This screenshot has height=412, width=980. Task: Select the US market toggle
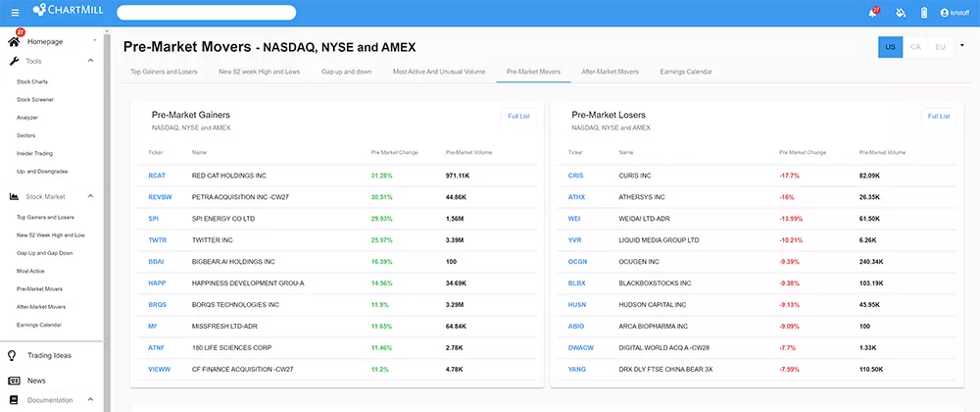pos(890,46)
